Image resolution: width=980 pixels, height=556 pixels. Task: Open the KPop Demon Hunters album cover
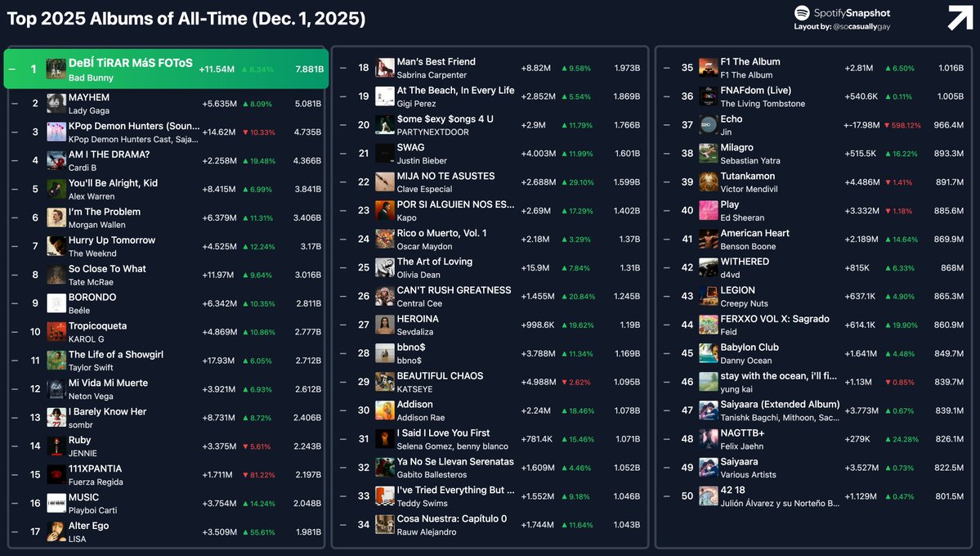(x=56, y=132)
